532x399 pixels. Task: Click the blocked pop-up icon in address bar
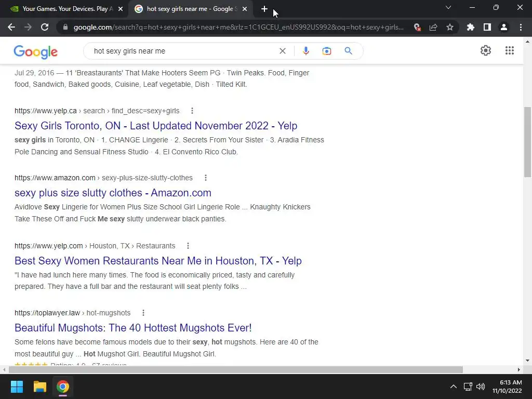point(417,27)
